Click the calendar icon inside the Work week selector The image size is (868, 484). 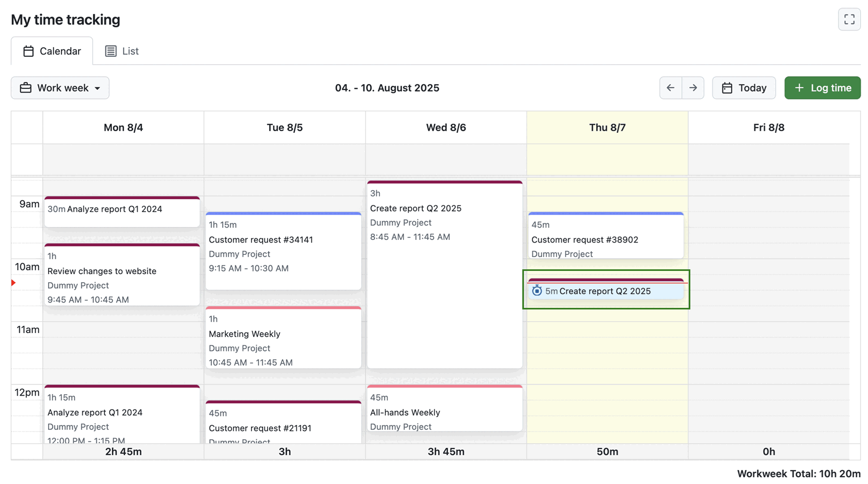pyautogui.click(x=25, y=87)
